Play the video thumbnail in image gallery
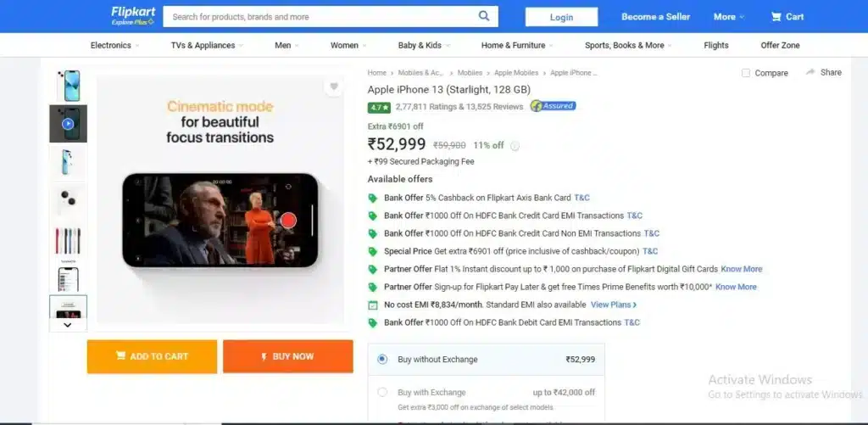This screenshot has height=425, width=868. click(68, 124)
